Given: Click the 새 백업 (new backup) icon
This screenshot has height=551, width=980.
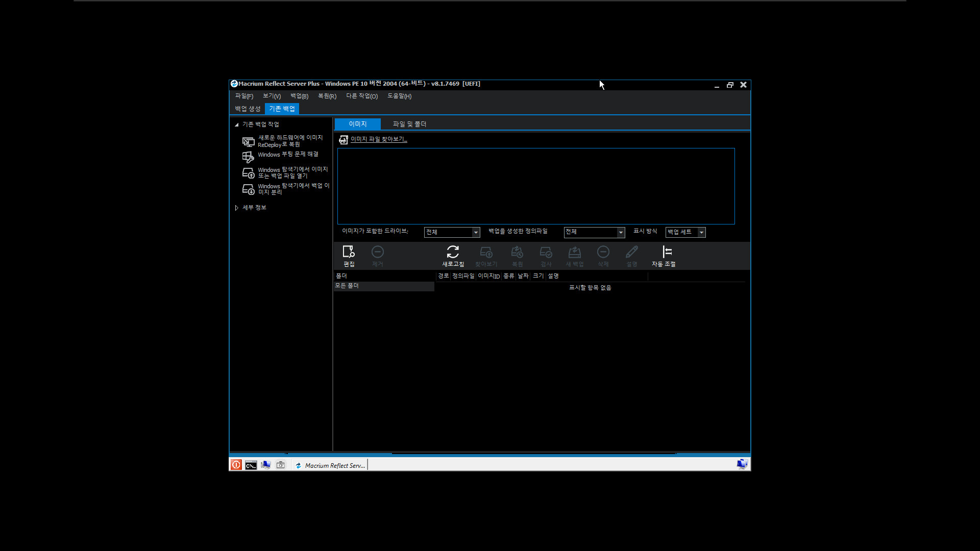Looking at the screenshot, I should pos(575,252).
